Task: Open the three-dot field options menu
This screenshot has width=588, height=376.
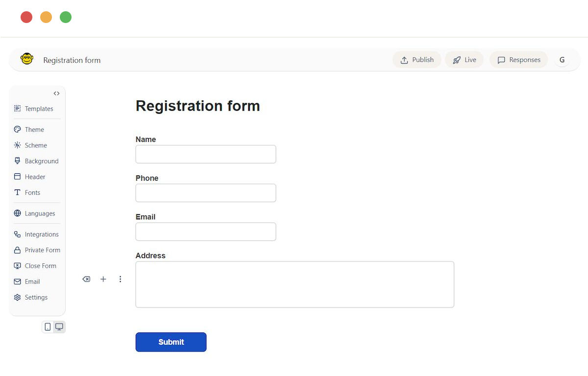Action: coord(120,279)
